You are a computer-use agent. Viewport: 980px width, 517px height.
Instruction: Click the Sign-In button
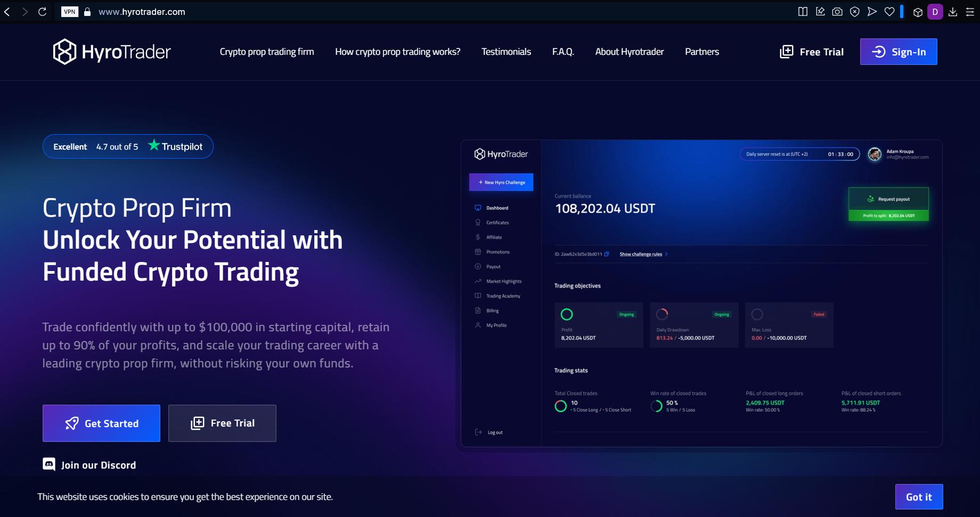(x=899, y=52)
